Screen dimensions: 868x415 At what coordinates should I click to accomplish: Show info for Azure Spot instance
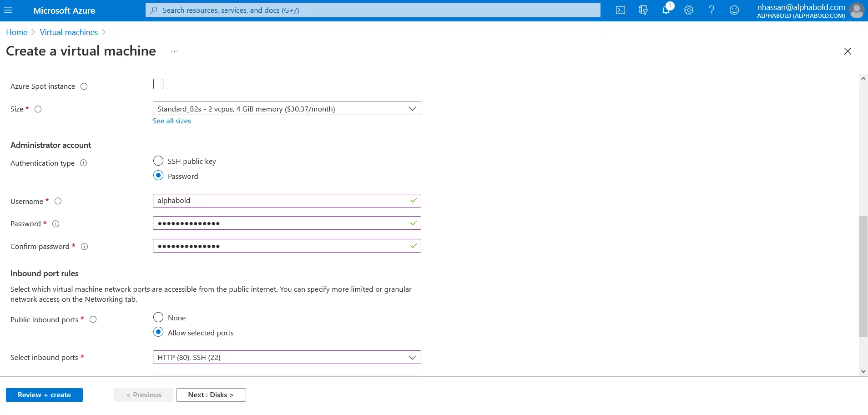point(84,86)
